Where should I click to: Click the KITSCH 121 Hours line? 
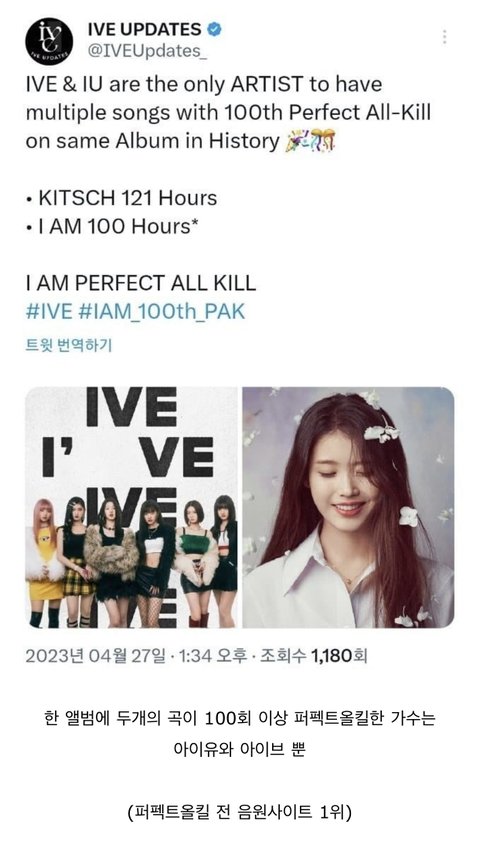tap(122, 198)
